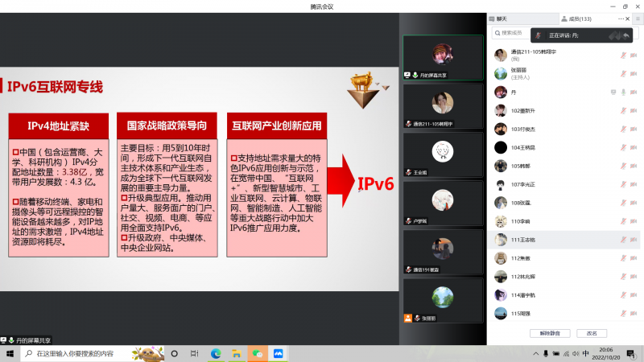Open the 成员(133) members tab

pyautogui.click(x=576, y=19)
